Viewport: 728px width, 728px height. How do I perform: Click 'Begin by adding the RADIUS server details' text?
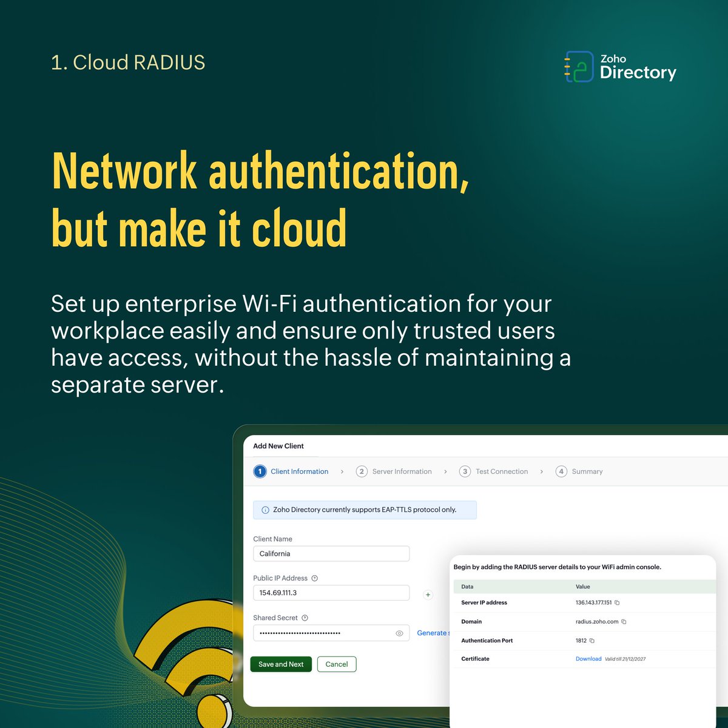(558, 567)
